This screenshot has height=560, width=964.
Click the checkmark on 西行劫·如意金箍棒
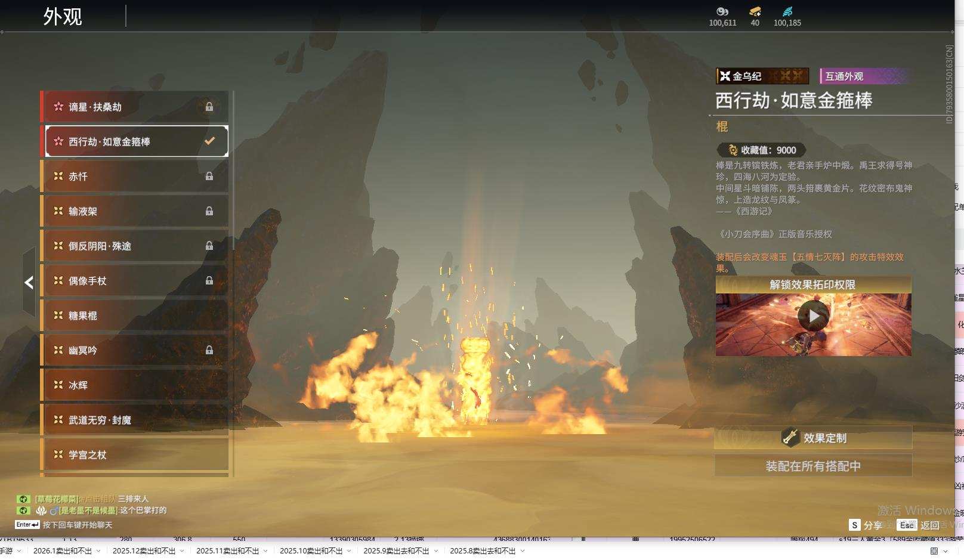point(209,141)
